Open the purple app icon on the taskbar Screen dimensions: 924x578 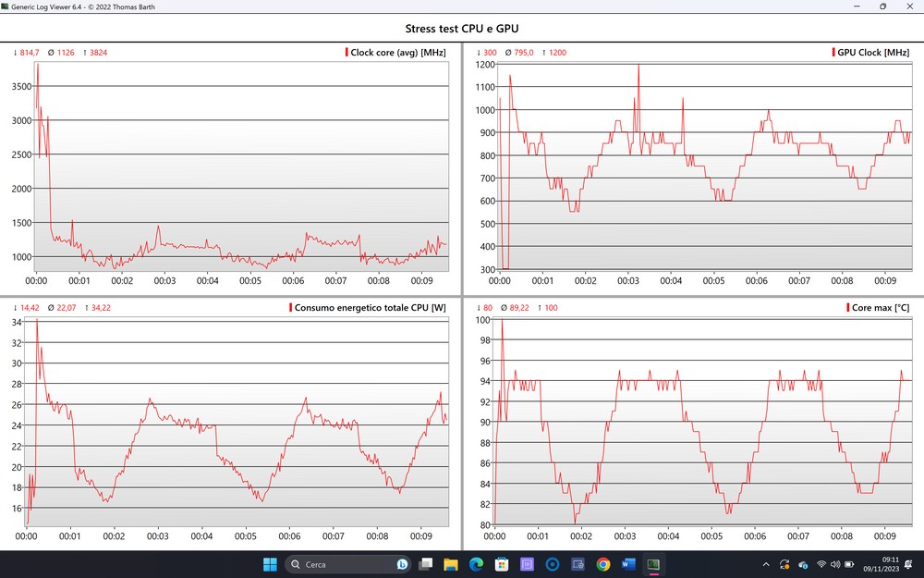coord(527,564)
